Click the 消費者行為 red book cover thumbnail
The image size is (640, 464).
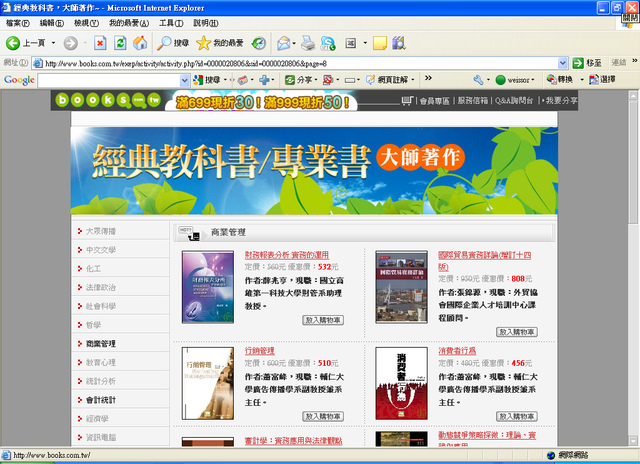tap(402, 383)
